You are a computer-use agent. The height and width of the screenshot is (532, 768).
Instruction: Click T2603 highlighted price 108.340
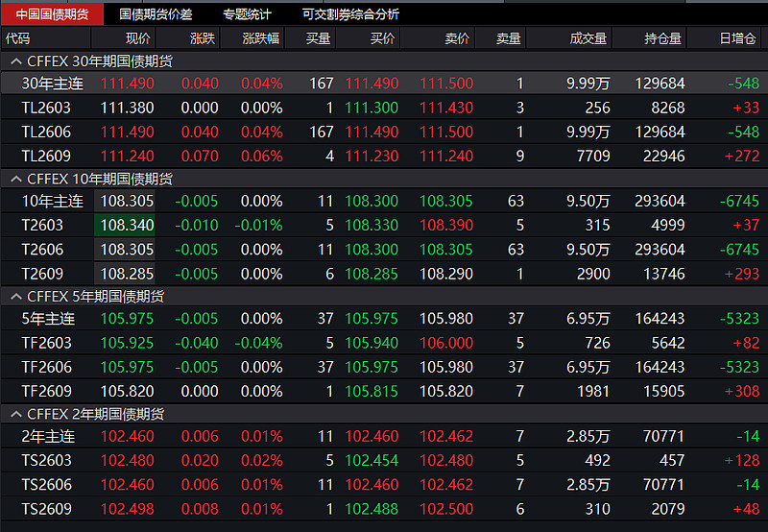pos(127,225)
